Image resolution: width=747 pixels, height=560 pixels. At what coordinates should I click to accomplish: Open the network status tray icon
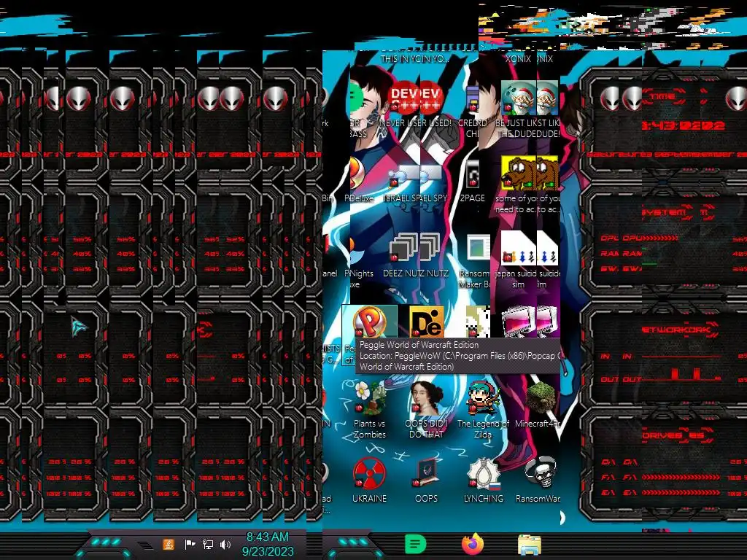(x=208, y=544)
